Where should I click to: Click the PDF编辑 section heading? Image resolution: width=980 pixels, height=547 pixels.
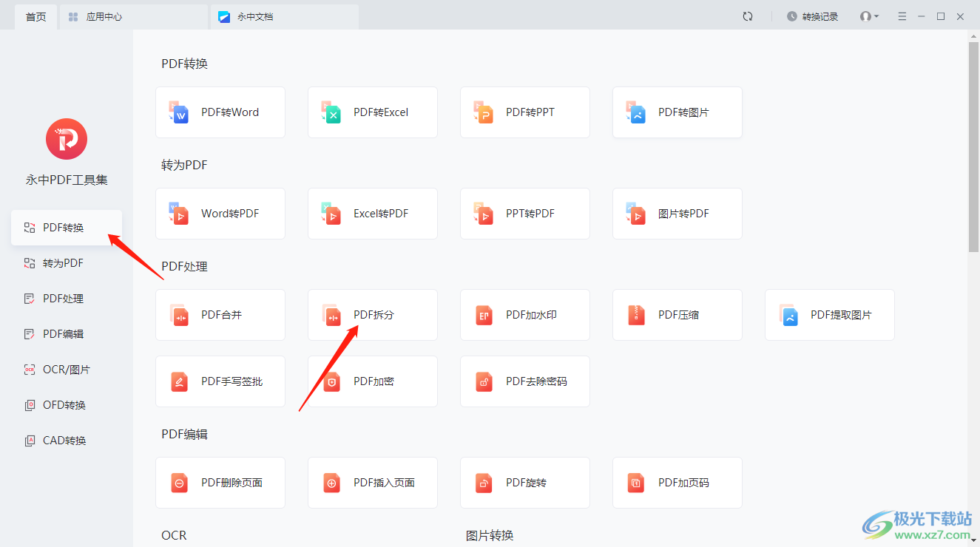(184, 434)
